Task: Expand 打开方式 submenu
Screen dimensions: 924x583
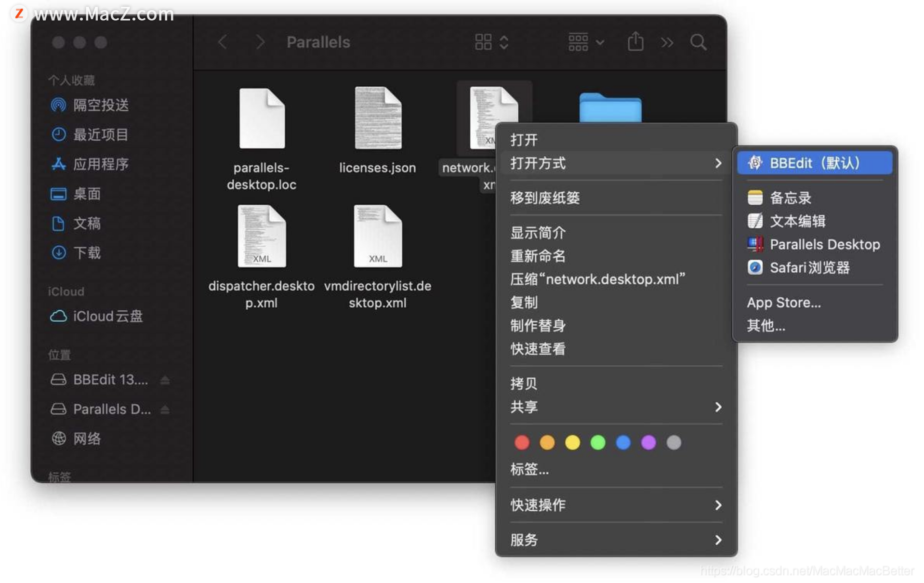Action: pos(616,163)
